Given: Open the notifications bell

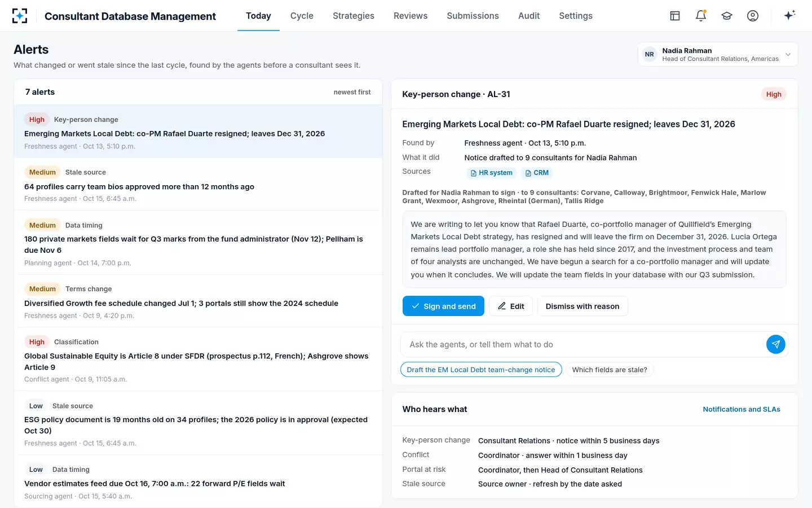Looking at the screenshot, I should [701, 16].
